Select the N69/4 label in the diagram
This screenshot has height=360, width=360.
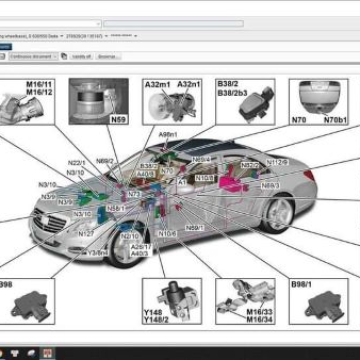(x=202, y=160)
